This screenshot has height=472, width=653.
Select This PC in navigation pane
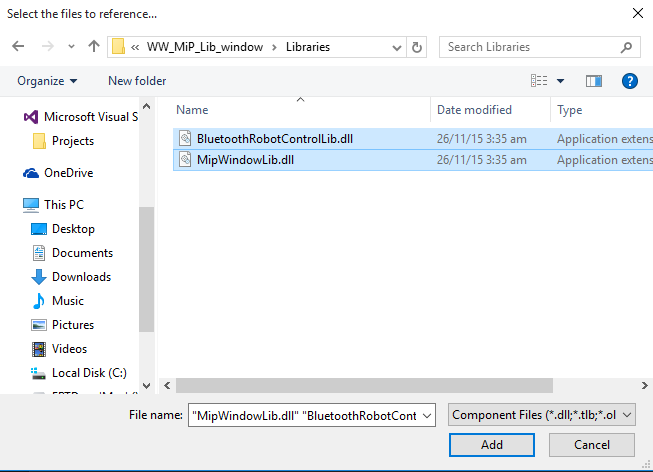tap(64, 205)
